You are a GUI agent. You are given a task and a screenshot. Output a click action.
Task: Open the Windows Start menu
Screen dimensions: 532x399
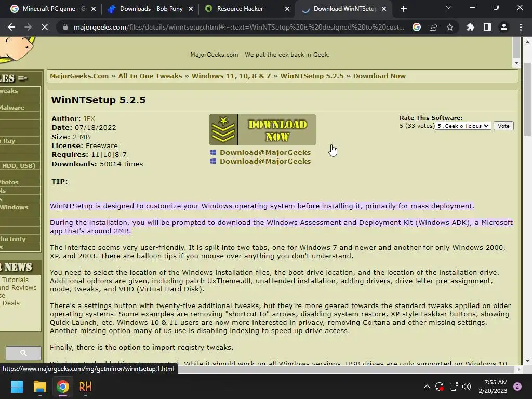pyautogui.click(x=17, y=387)
